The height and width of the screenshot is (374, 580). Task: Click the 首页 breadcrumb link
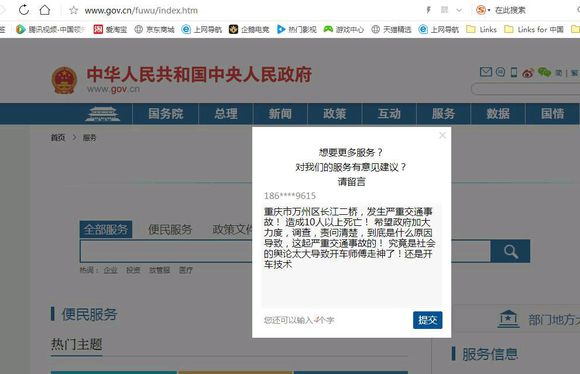58,138
